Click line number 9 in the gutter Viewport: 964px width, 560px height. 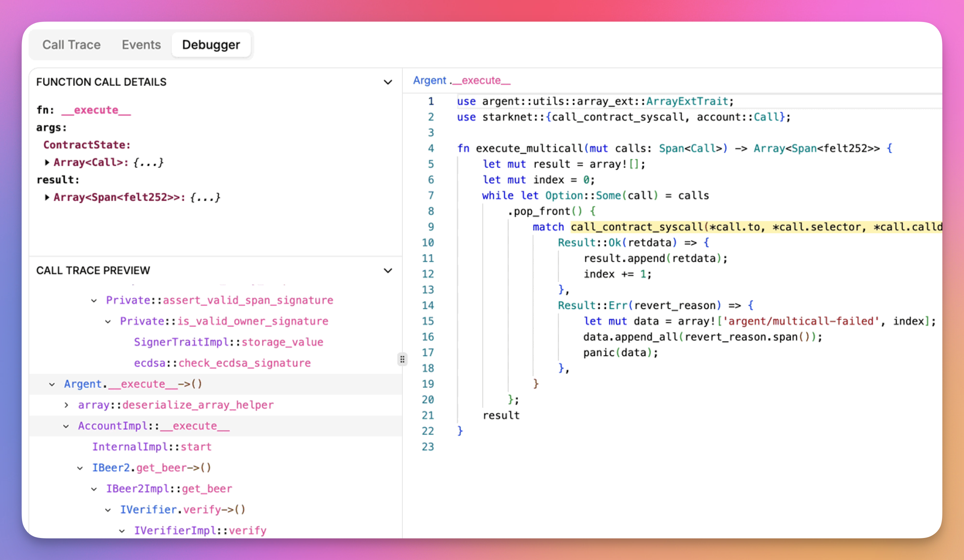[x=431, y=227]
